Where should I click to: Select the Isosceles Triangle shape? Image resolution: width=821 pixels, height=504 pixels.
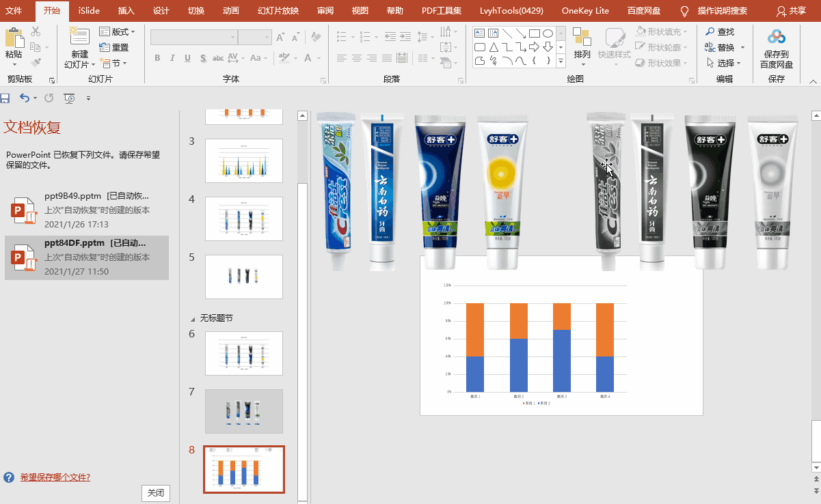[x=493, y=47]
